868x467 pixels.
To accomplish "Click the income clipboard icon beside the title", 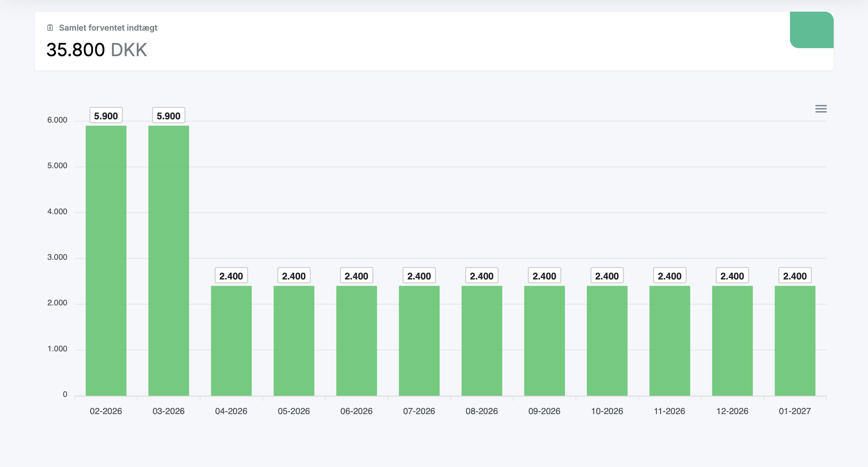I will 50,28.
